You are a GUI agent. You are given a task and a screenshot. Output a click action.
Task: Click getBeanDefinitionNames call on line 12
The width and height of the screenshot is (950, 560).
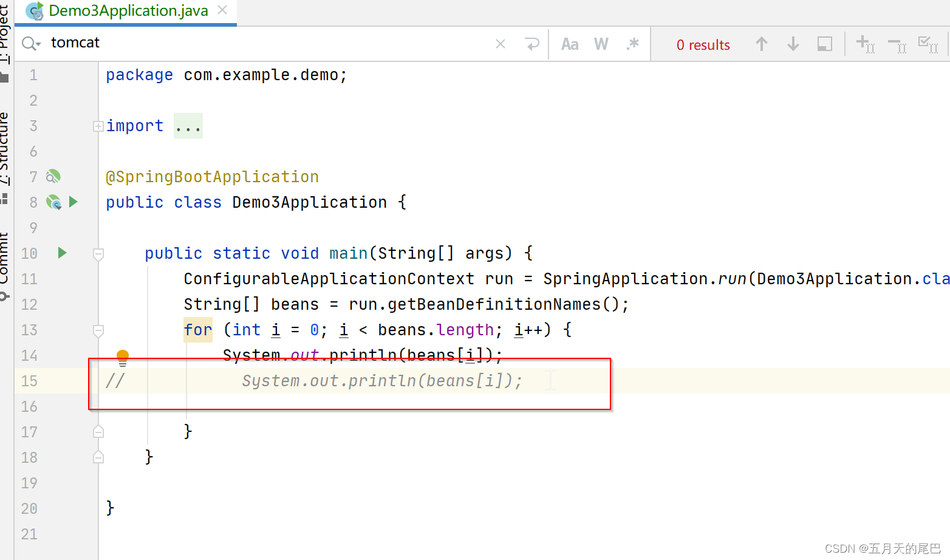[494, 304]
